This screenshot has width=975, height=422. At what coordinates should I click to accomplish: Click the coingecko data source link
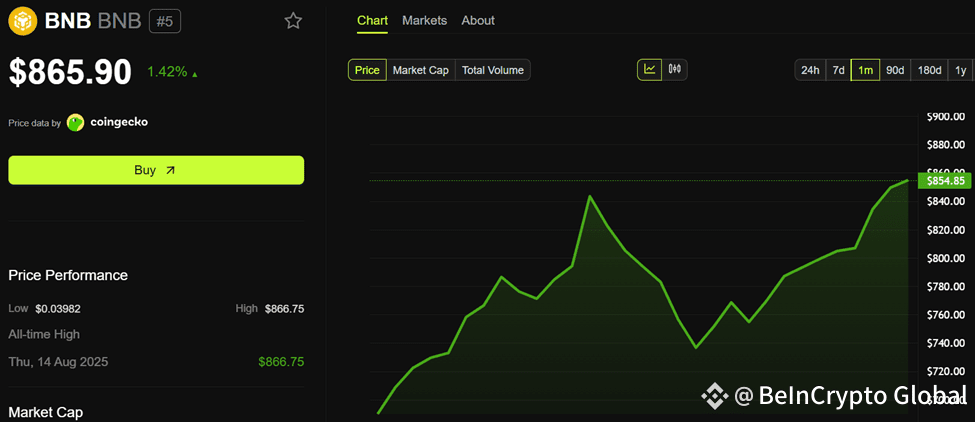click(119, 122)
